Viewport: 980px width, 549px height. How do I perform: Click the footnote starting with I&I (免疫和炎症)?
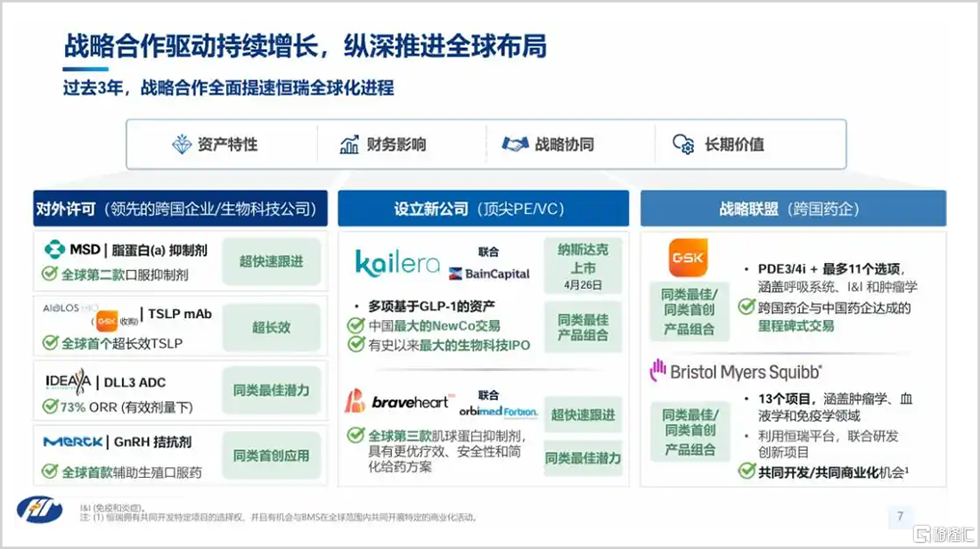112,508
